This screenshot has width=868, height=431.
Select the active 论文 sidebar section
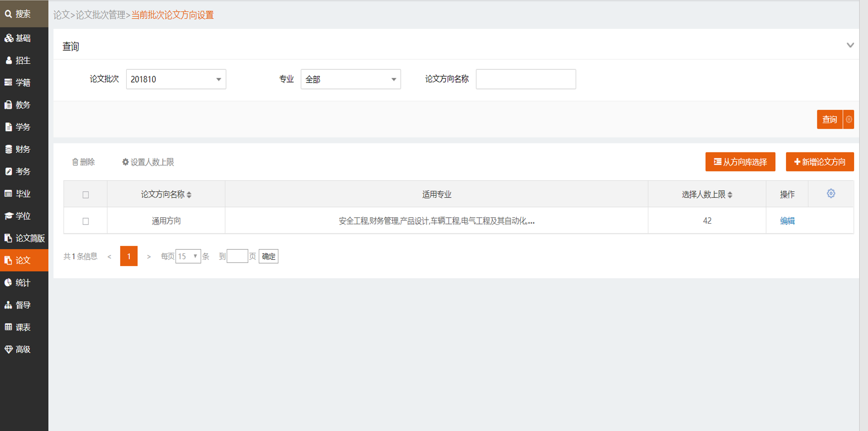[x=24, y=260]
